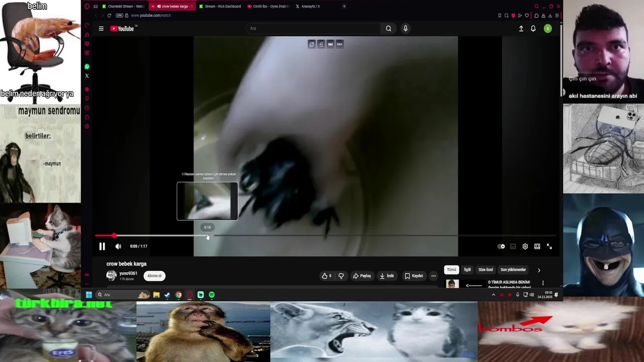
Task: Select the İlgili filter chip
Action: (x=467, y=269)
